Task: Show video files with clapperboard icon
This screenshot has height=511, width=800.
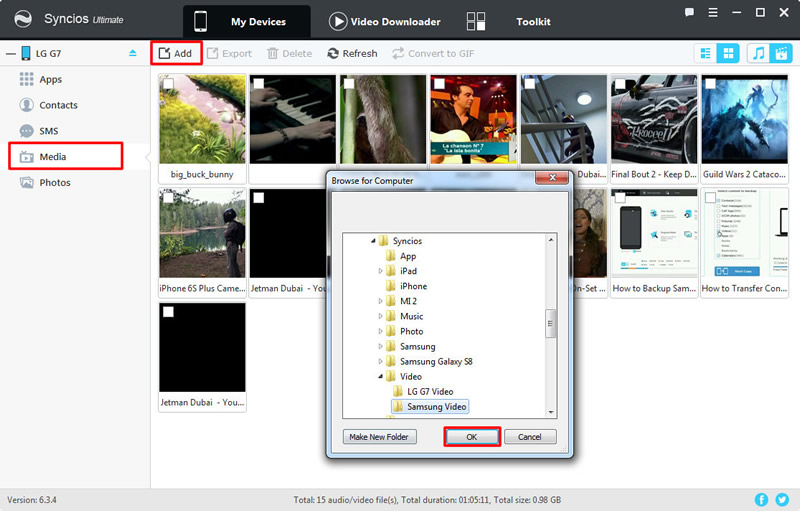Action: pos(781,53)
